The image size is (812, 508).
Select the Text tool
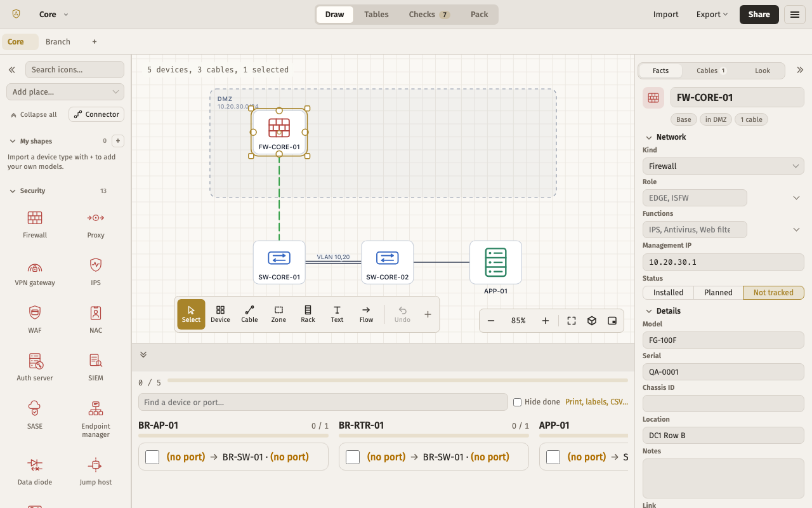337,314
